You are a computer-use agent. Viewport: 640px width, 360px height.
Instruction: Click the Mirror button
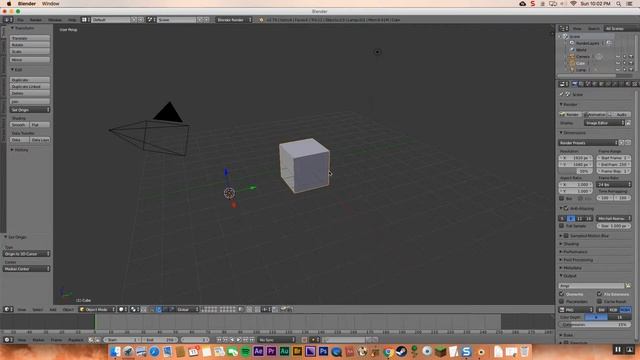pos(30,60)
